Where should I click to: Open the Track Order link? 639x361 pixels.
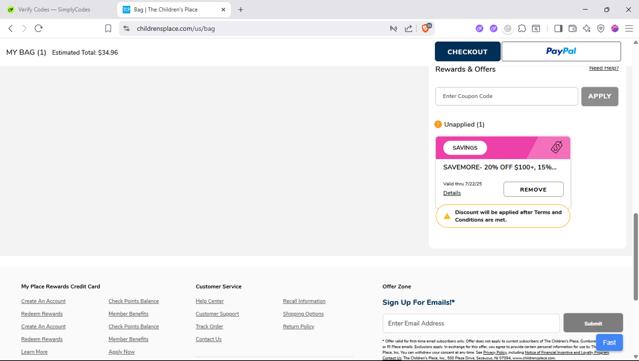click(x=209, y=326)
